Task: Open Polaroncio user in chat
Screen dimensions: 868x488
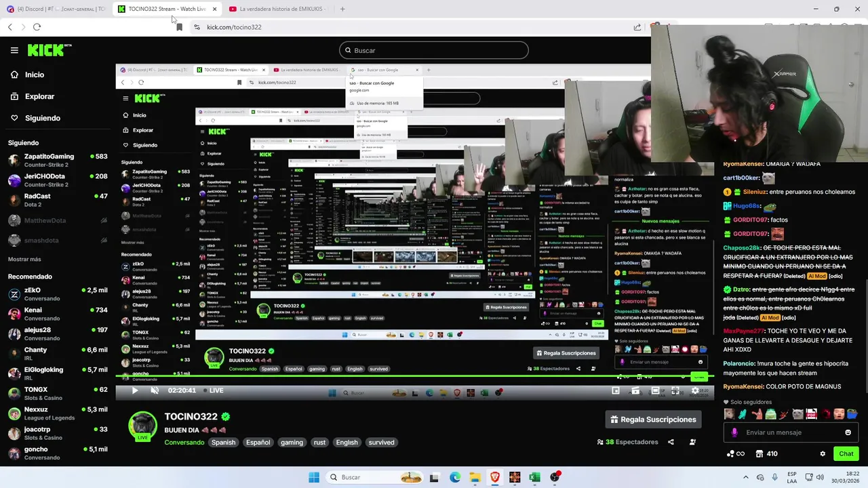Action: pos(739,363)
